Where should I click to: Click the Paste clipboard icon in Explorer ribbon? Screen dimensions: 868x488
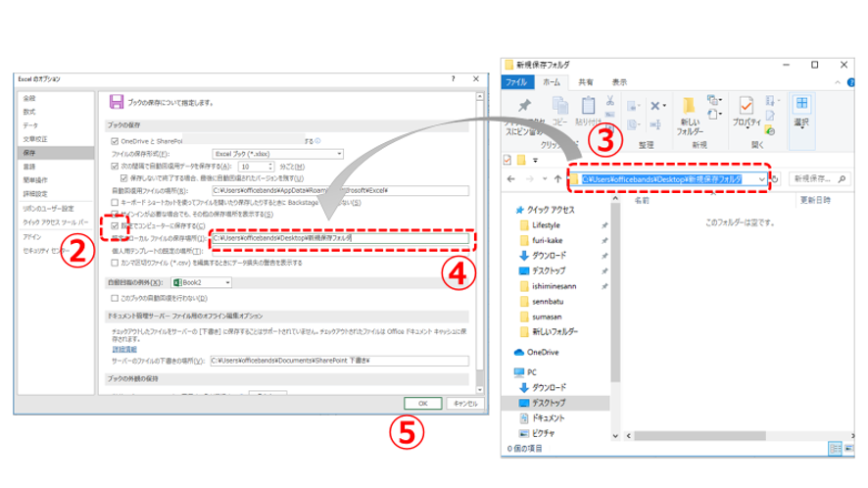click(x=588, y=105)
